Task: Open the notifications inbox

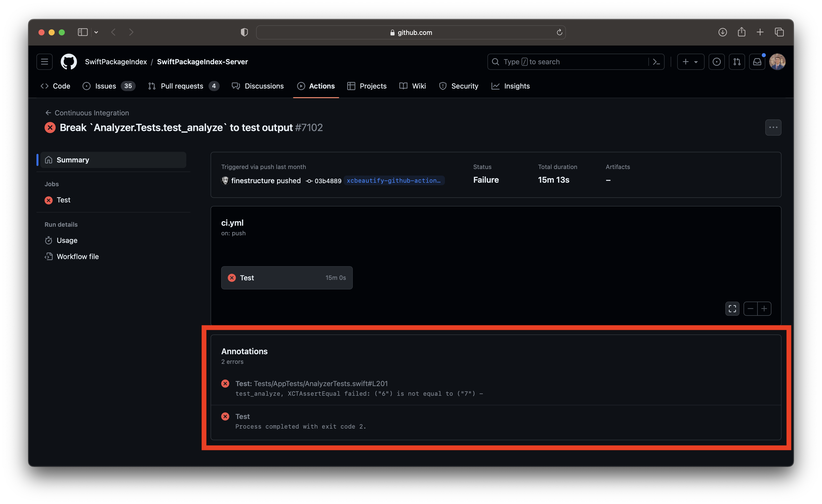Action: 757,61
